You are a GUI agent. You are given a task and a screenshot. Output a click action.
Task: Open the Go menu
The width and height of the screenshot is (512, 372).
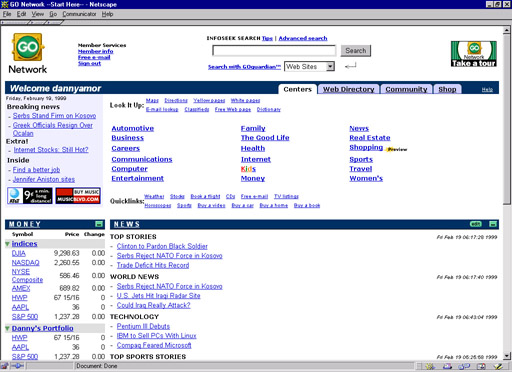tap(53, 14)
